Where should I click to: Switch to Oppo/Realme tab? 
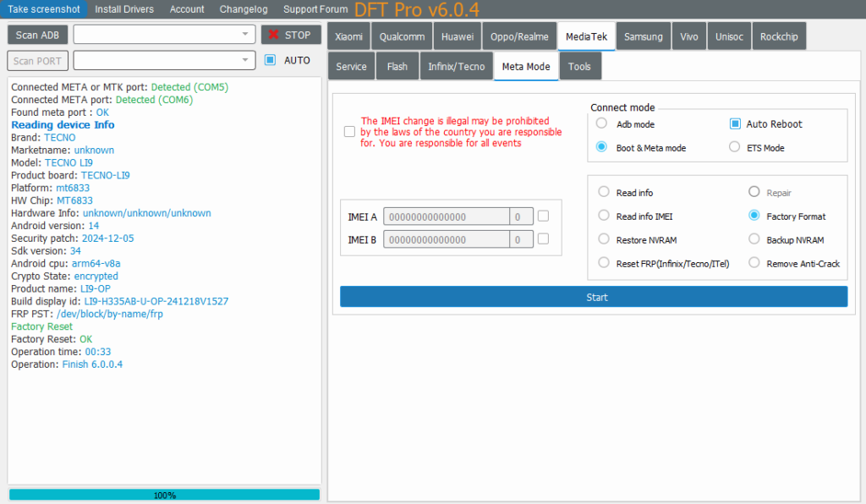[x=519, y=36]
